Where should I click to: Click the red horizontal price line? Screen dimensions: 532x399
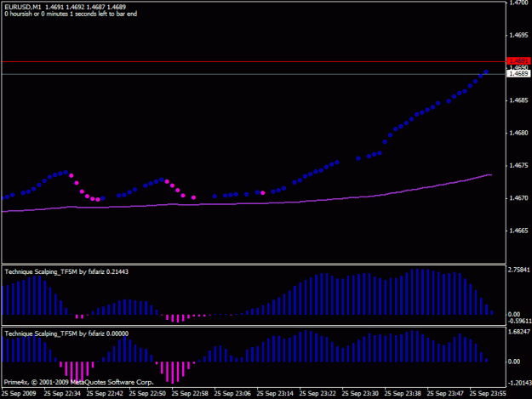[254, 62]
